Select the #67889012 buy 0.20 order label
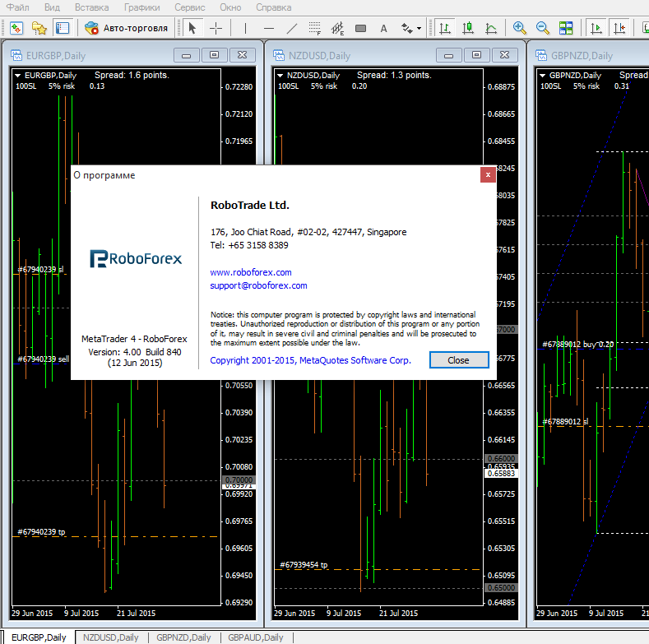649x644 pixels. coord(577,345)
